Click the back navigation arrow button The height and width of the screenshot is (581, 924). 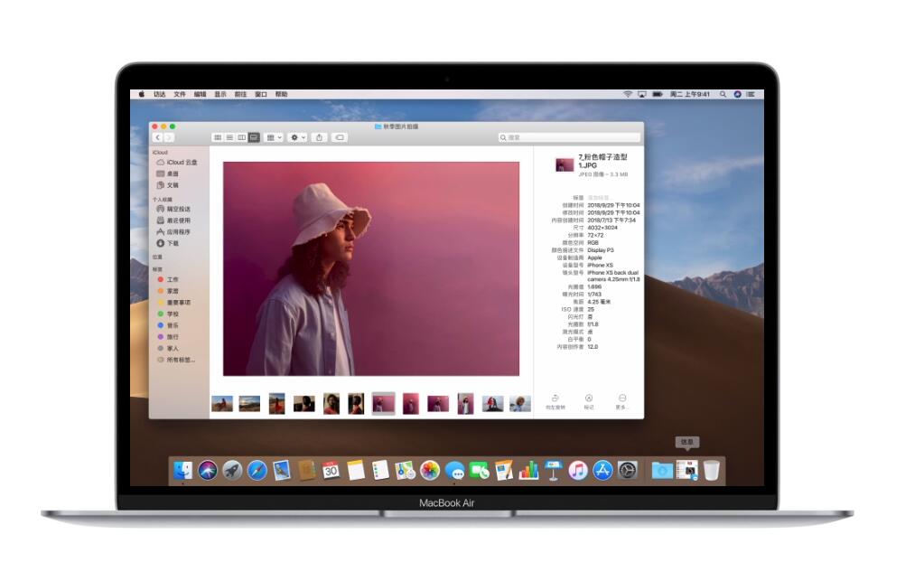coord(155,136)
